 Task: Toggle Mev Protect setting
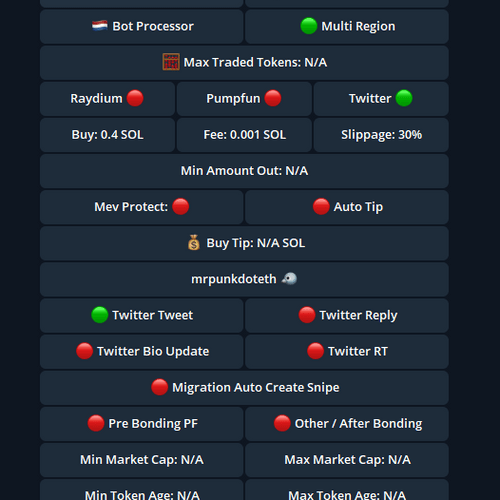click(x=142, y=207)
